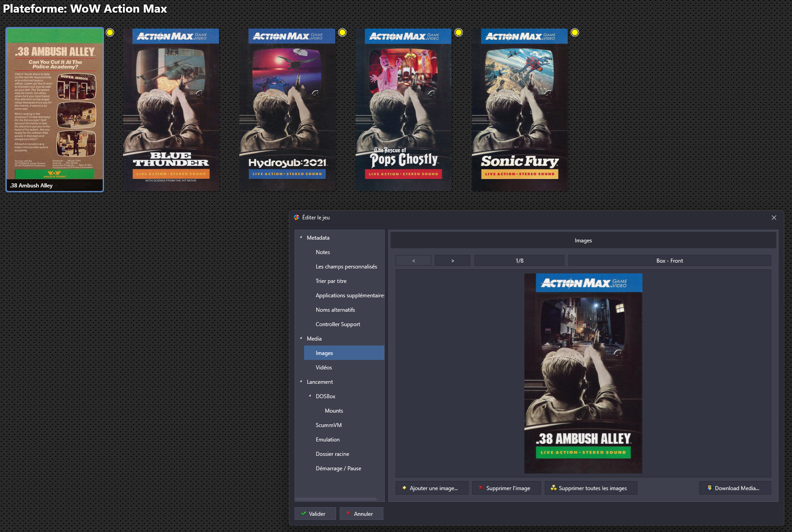The height and width of the screenshot is (532, 792).
Task: Select the .38 Ambush Alley game cover
Action: 55,109
